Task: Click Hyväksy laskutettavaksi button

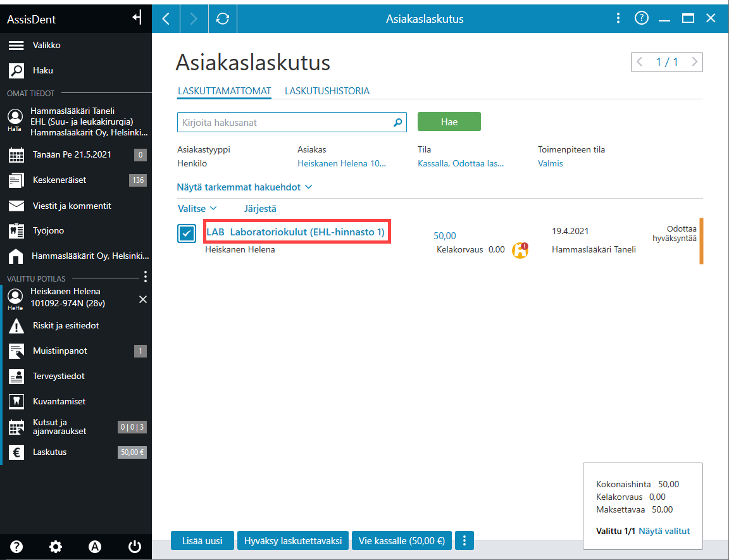Action: pos(293,540)
